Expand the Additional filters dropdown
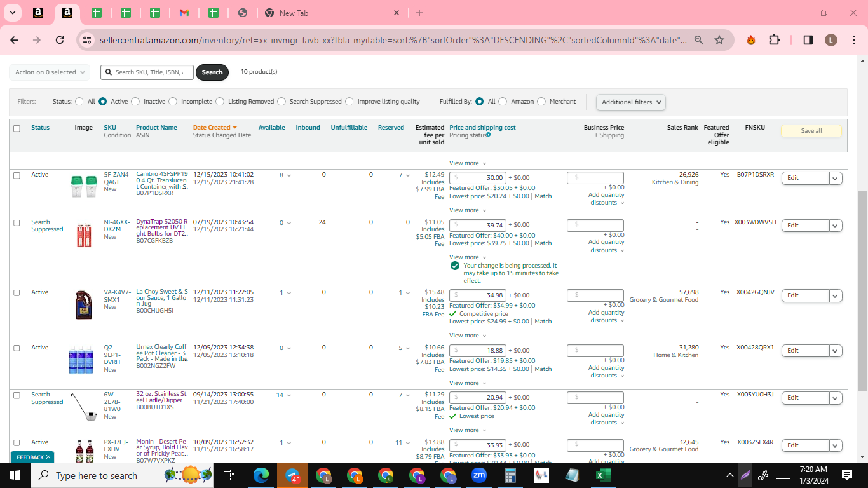The image size is (868, 488). pyautogui.click(x=631, y=102)
